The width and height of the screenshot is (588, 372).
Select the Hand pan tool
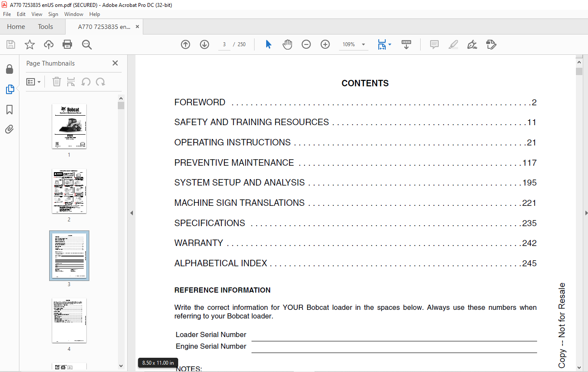point(287,44)
